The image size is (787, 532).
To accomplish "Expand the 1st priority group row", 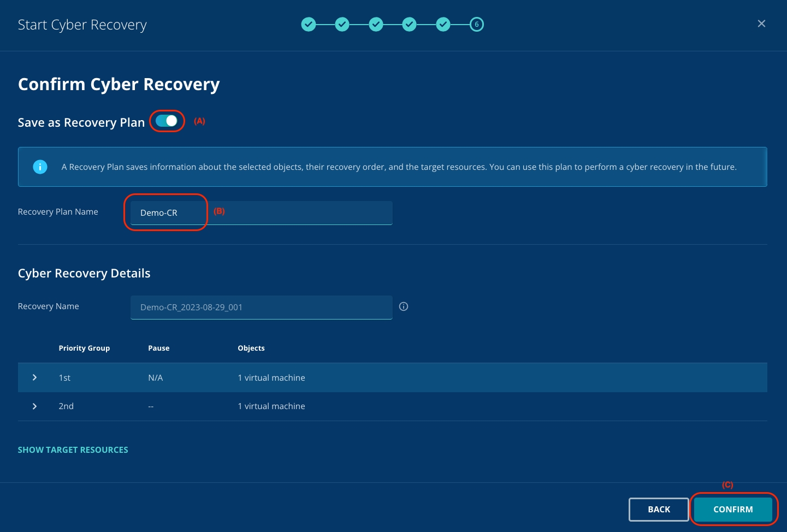I will pos(35,377).
